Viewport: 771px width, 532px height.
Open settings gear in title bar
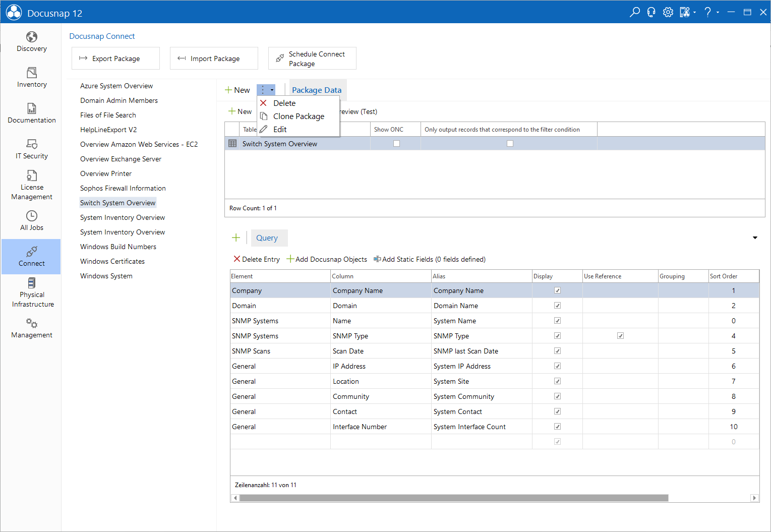tap(668, 12)
